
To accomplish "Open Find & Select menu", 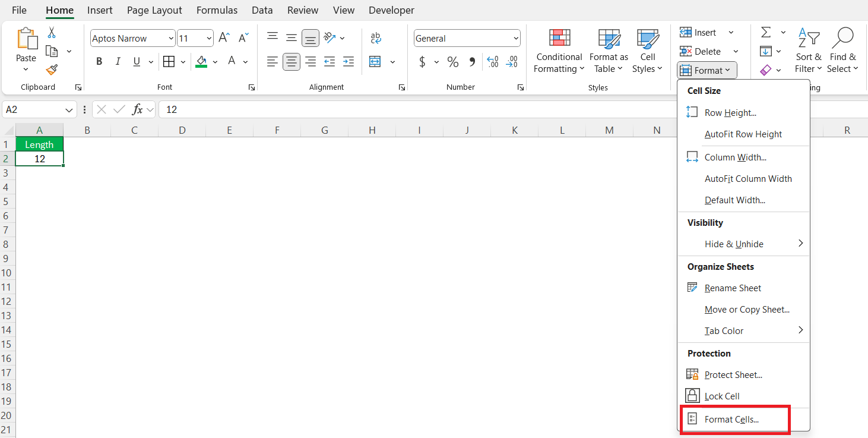I will 843,51.
